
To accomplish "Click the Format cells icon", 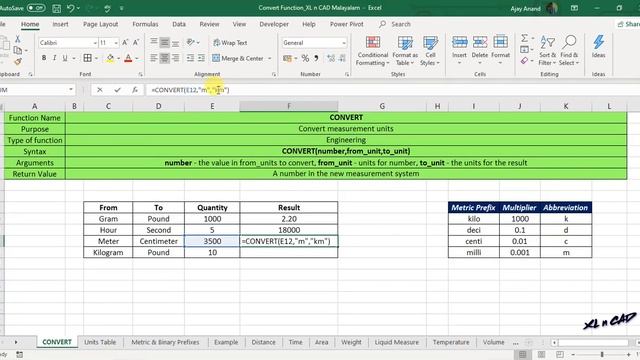I will coord(500,42).
